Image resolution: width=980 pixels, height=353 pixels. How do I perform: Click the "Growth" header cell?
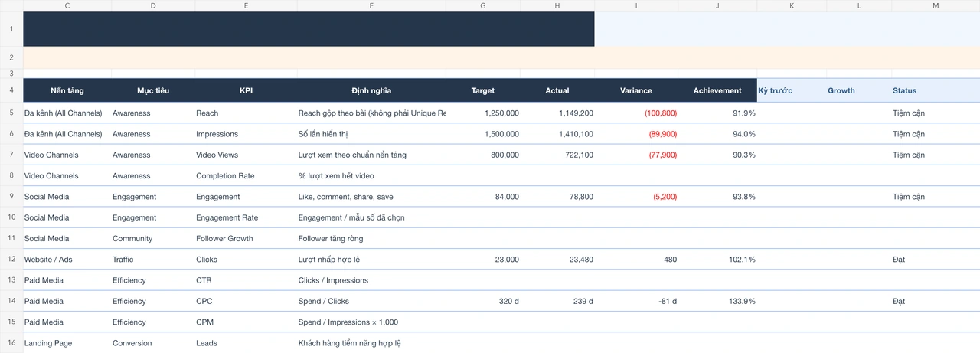[x=859, y=90]
